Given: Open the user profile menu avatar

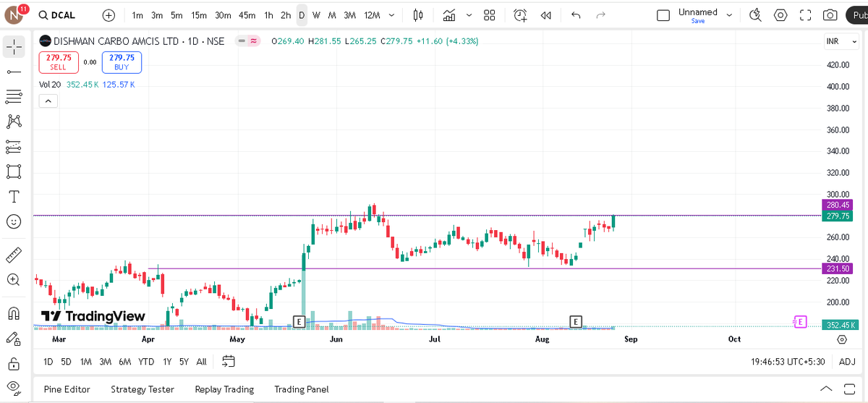Looking at the screenshot, I should pos(14,14).
